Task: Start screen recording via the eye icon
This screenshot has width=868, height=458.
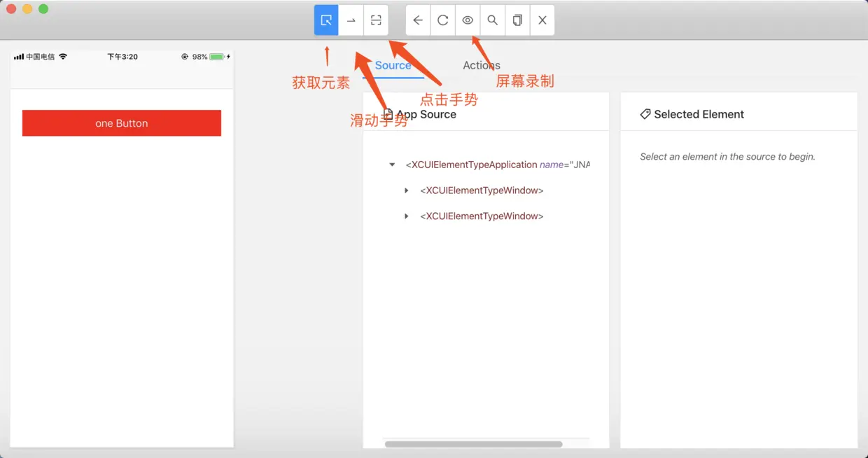Action: [468, 20]
